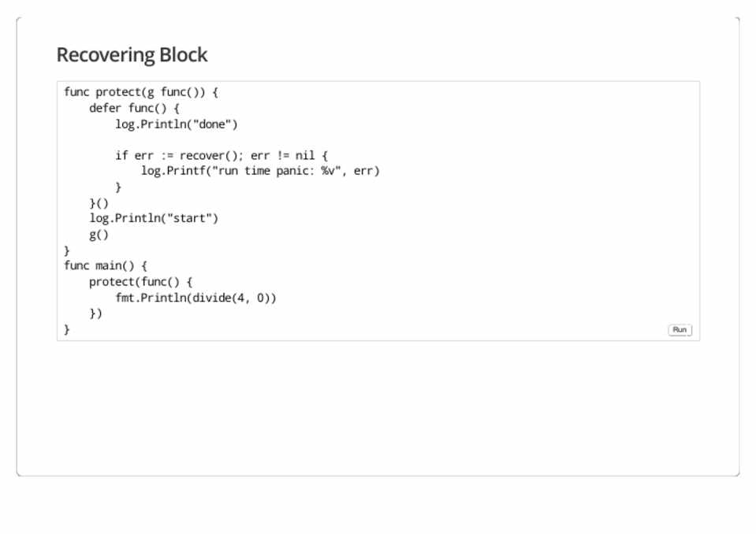Click the "}()" line closing the deferred function

[x=99, y=202]
